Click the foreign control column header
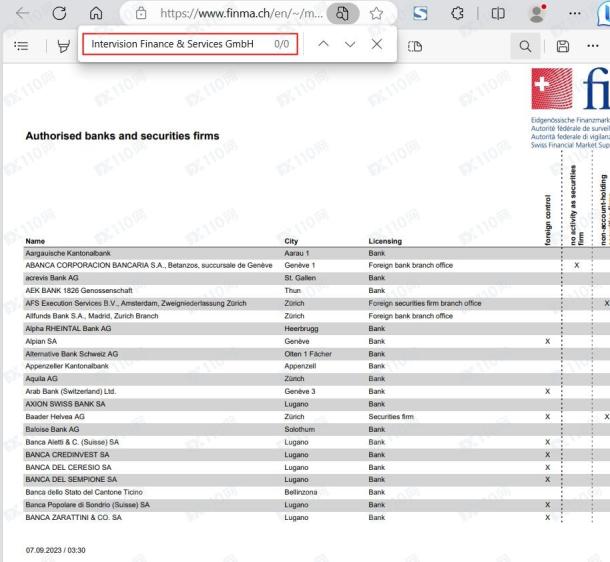 tap(548, 220)
